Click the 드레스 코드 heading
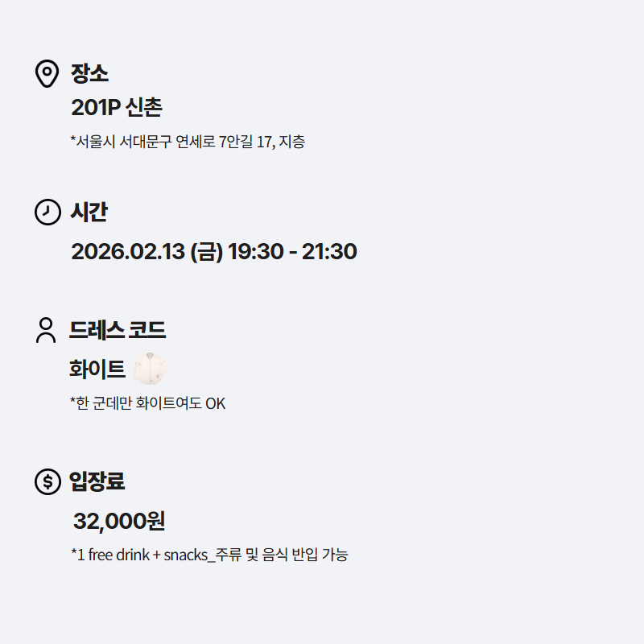The width and height of the screenshot is (644, 644). 118,330
